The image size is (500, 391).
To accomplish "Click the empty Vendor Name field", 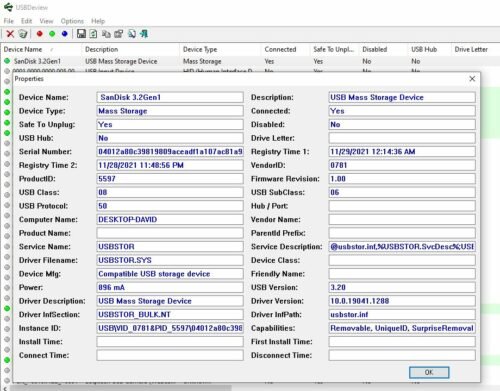I will 402,220.
